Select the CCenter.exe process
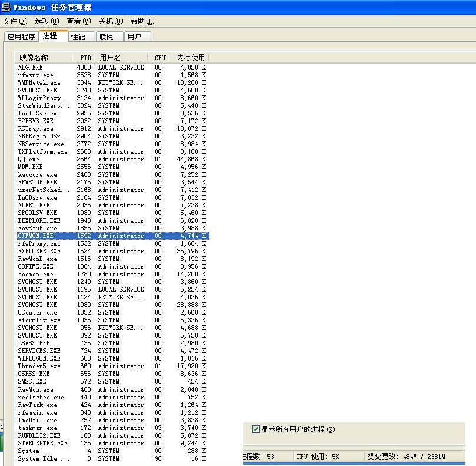 113,312
